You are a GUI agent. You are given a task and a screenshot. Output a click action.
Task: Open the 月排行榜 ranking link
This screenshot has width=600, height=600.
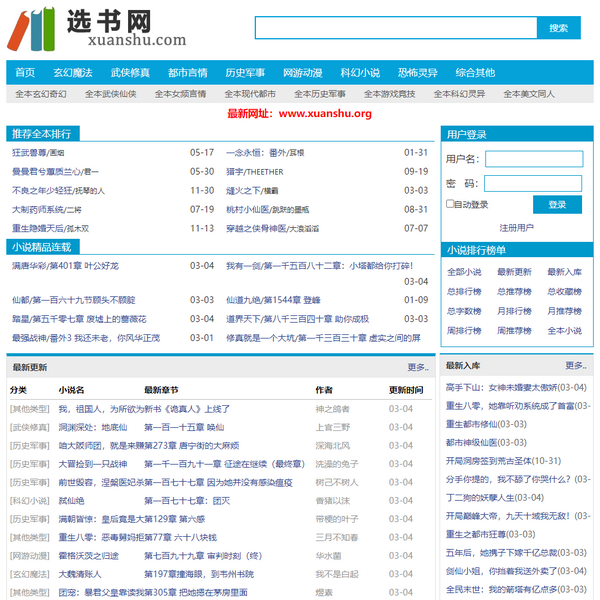point(516,311)
